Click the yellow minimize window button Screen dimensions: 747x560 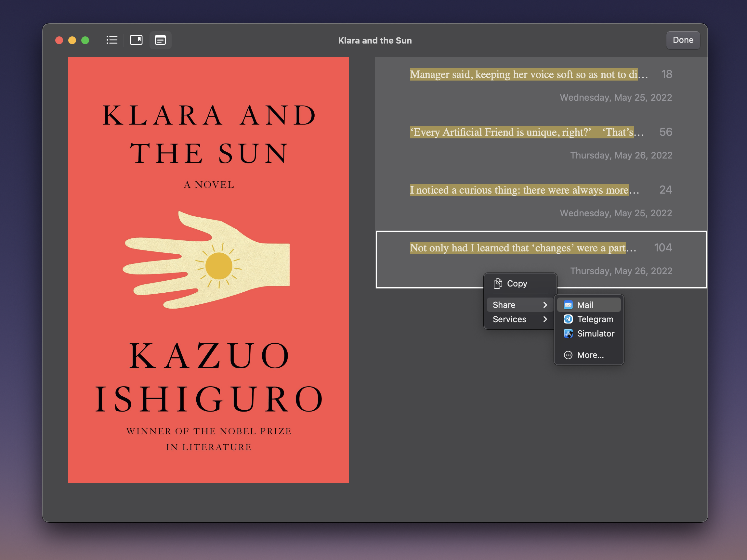point(72,40)
